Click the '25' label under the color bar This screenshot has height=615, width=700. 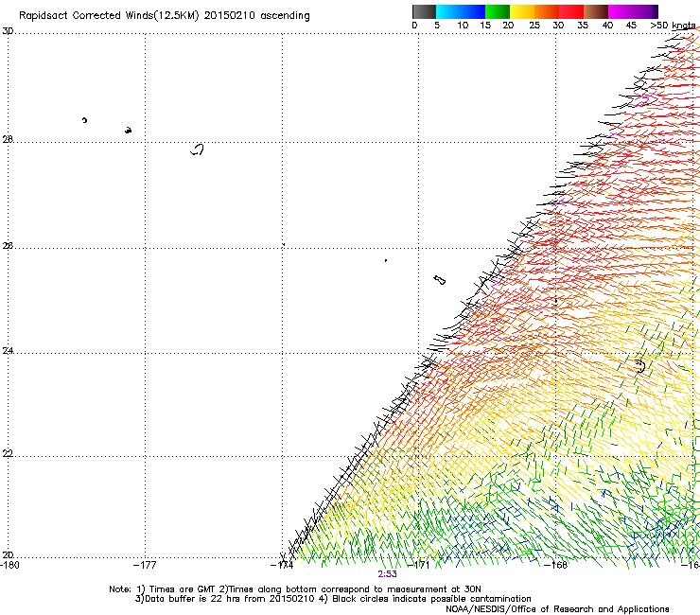[x=534, y=26]
